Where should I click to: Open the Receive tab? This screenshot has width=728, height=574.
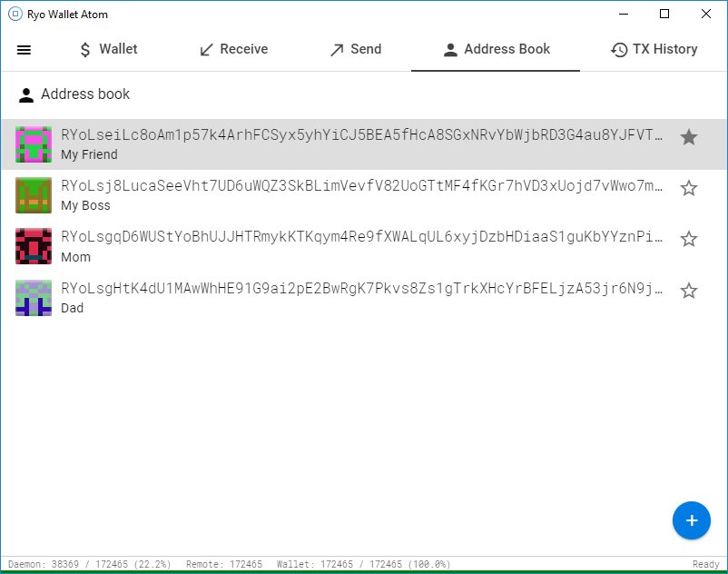pyautogui.click(x=233, y=49)
